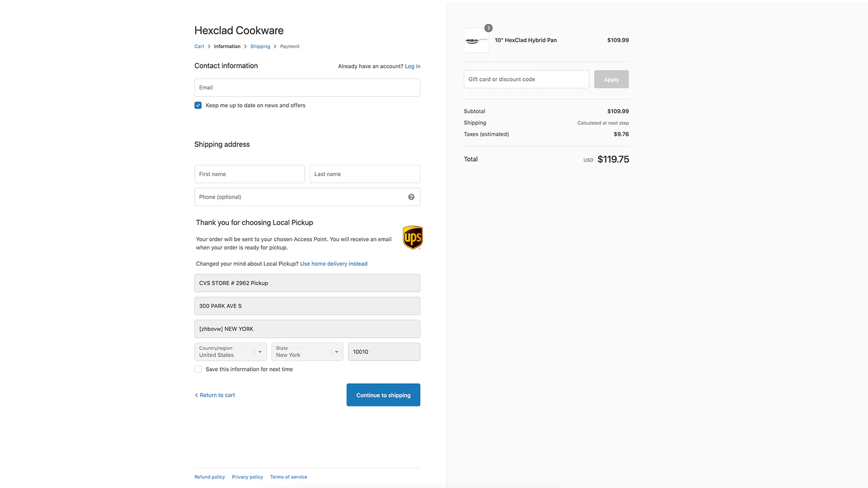Click the HexClad pan product thumbnail
The image size is (868, 488).
pos(476,41)
